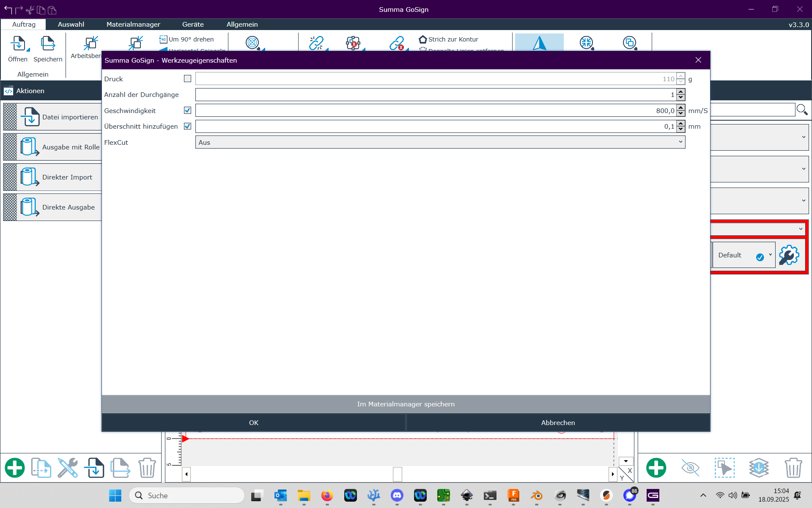Click the Abbrechen button
The height and width of the screenshot is (508, 812).
[x=558, y=422]
